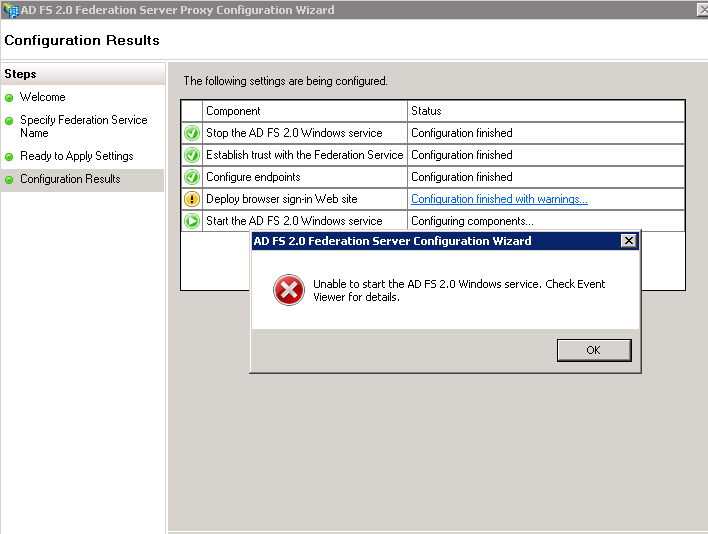Click 'The following settings are being configured.' text
The width and height of the screenshot is (708, 534).
(x=285, y=81)
